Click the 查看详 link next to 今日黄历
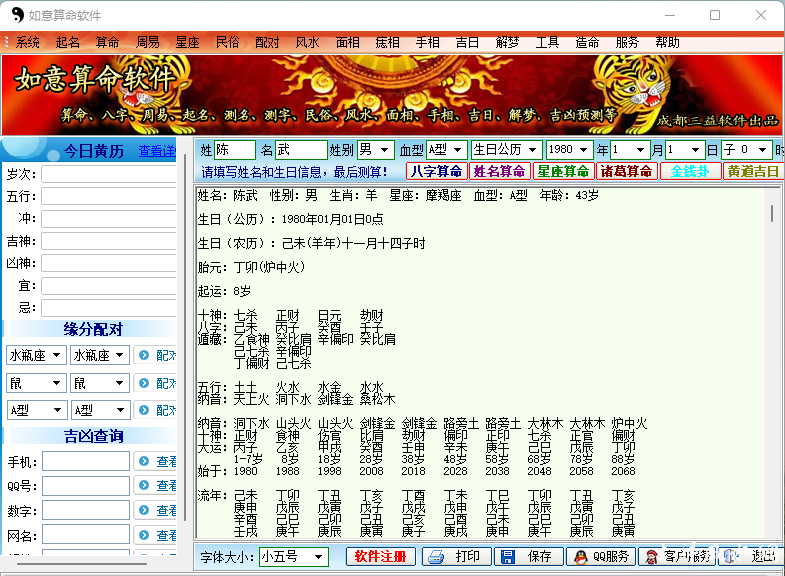 tap(156, 151)
